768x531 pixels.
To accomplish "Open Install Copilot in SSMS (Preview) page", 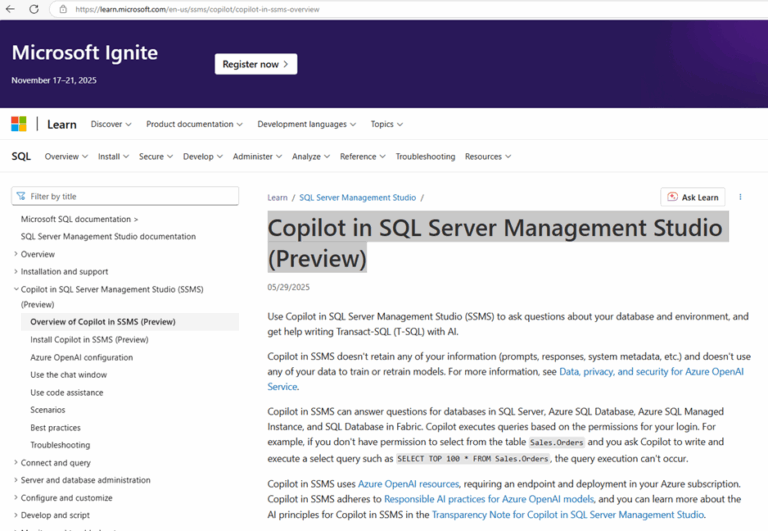I will [x=89, y=340].
